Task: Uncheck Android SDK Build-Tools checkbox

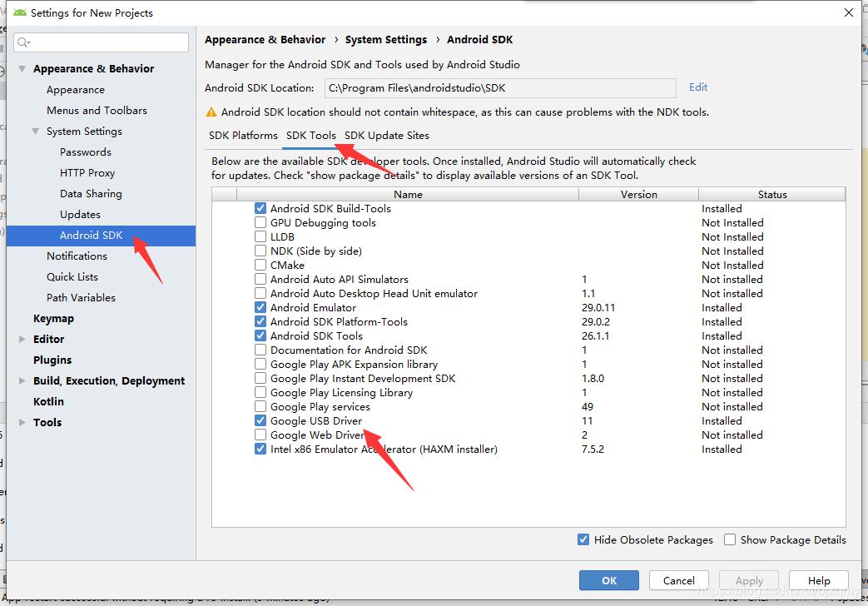Action: 260,208
